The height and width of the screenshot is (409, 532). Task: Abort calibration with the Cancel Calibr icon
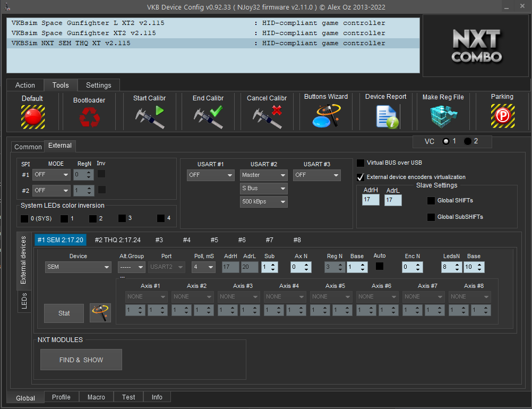click(x=268, y=117)
